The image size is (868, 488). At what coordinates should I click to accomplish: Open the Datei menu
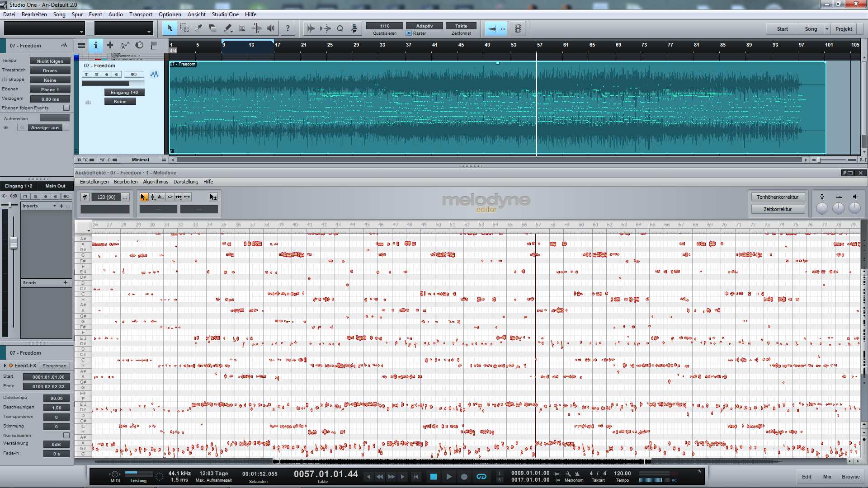(9, 14)
